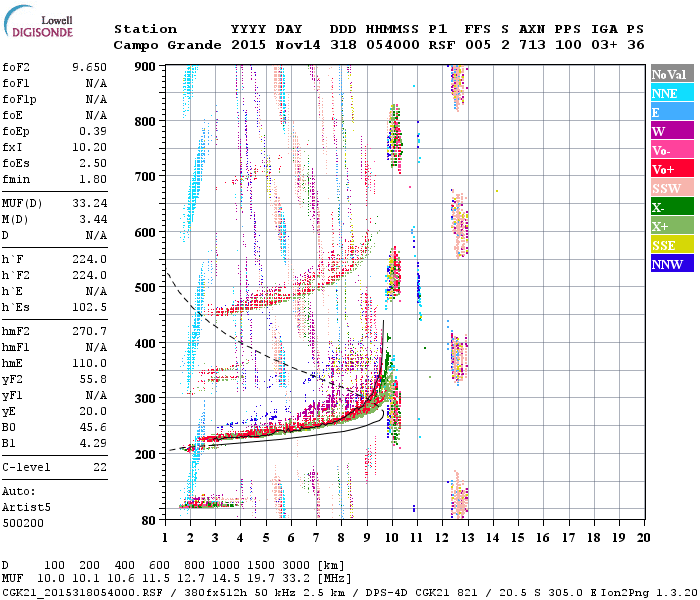
Task: Click the Artist5 auto-scaling label
Action: 26,508
